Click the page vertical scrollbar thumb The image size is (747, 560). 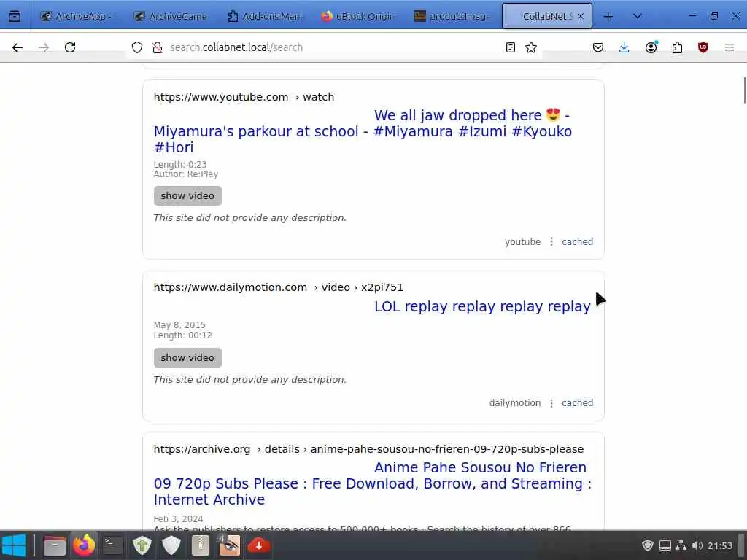(x=745, y=90)
